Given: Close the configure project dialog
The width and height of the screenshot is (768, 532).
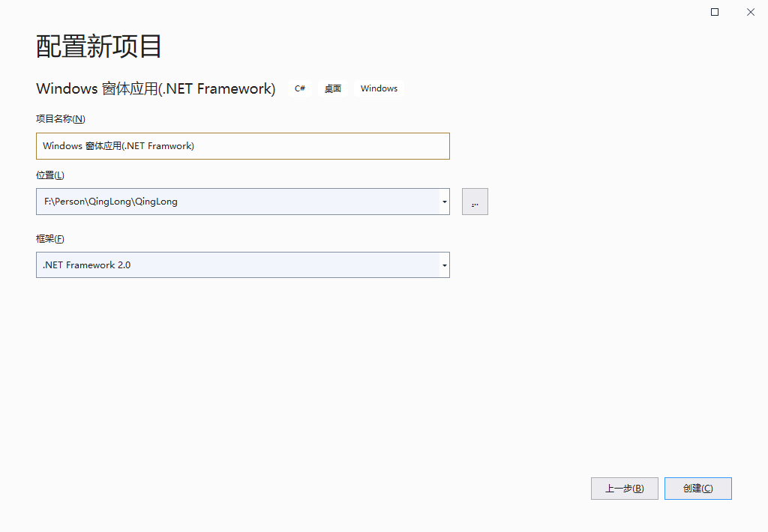Looking at the screenshot, I should click(x=750, y=12).
